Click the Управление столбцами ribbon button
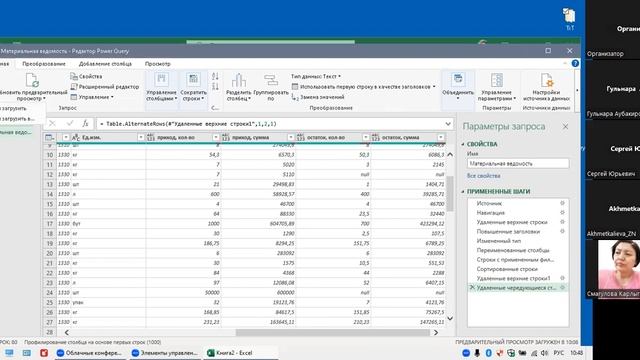 [161, 87]
